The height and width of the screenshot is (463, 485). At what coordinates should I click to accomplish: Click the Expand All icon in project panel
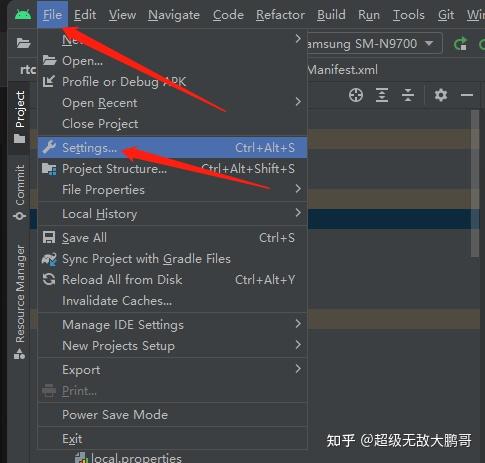point(382,95)
